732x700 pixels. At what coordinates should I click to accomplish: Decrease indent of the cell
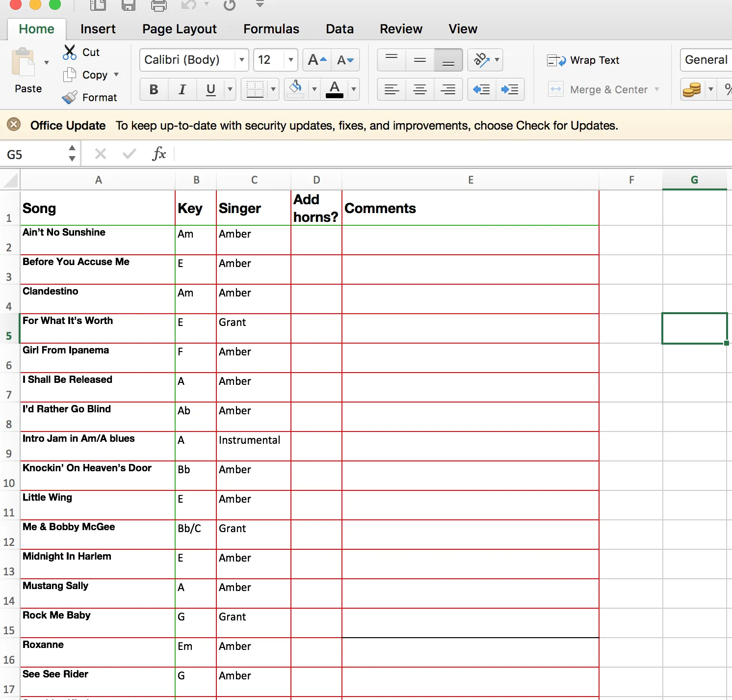(482, 89)
